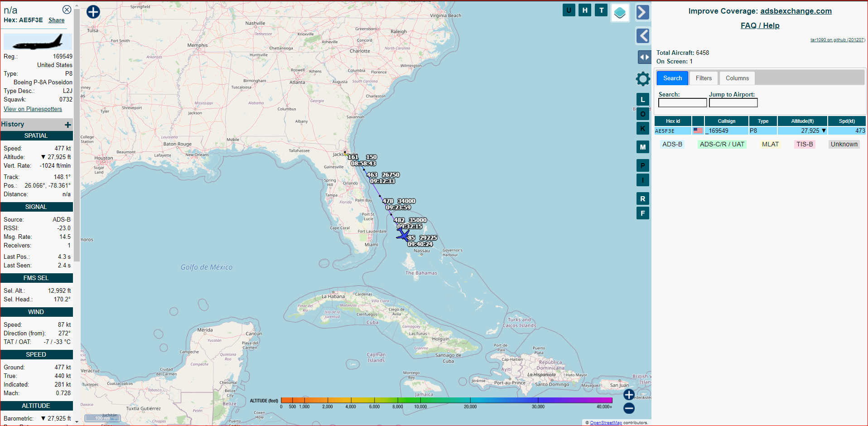Open View on Planespotters link
The image size is (868, 426).
(33, 109)
